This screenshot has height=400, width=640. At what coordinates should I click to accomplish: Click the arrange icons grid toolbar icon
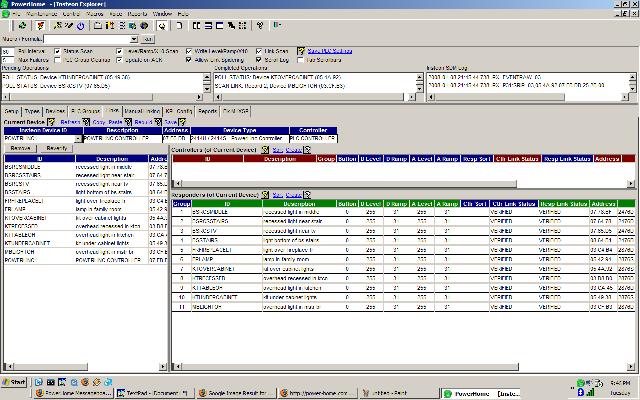coord(242,25)
